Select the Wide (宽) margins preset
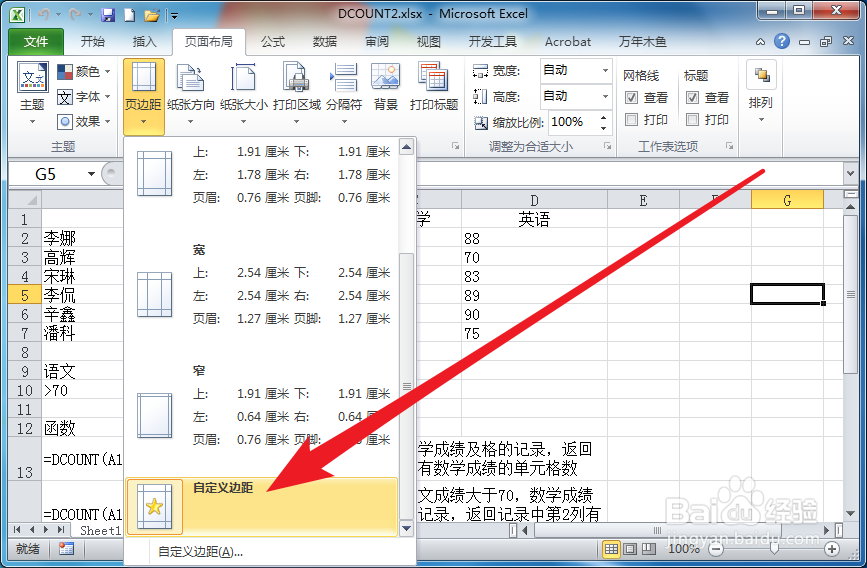Image resolution: width=867 pixels, height=568 pixels. [x=262, y=285]
